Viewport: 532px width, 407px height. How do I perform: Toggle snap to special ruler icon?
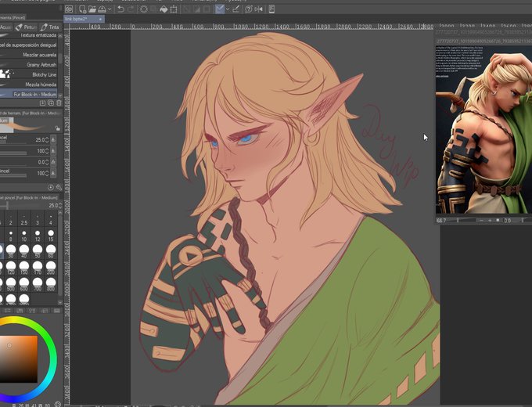235,9
